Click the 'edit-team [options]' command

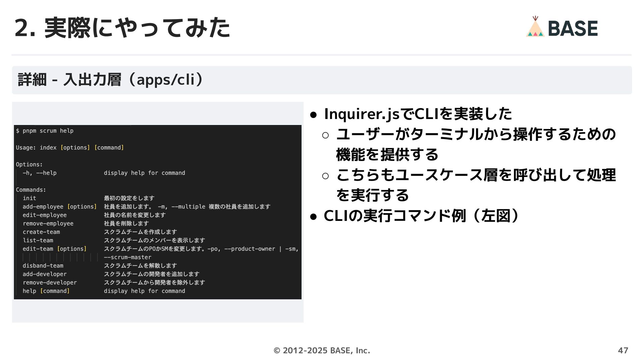pyautogui.click(x=54, y=249)
